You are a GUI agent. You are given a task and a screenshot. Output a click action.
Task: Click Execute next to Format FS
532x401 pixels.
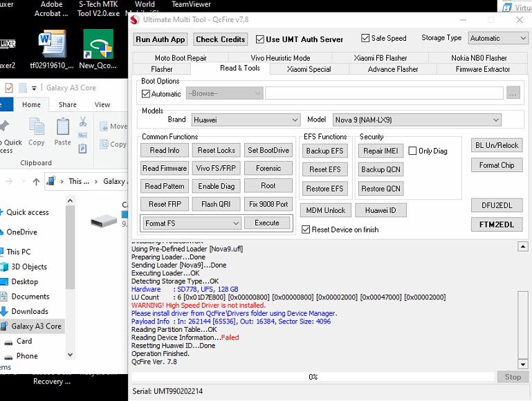click(x=267, y=223)
